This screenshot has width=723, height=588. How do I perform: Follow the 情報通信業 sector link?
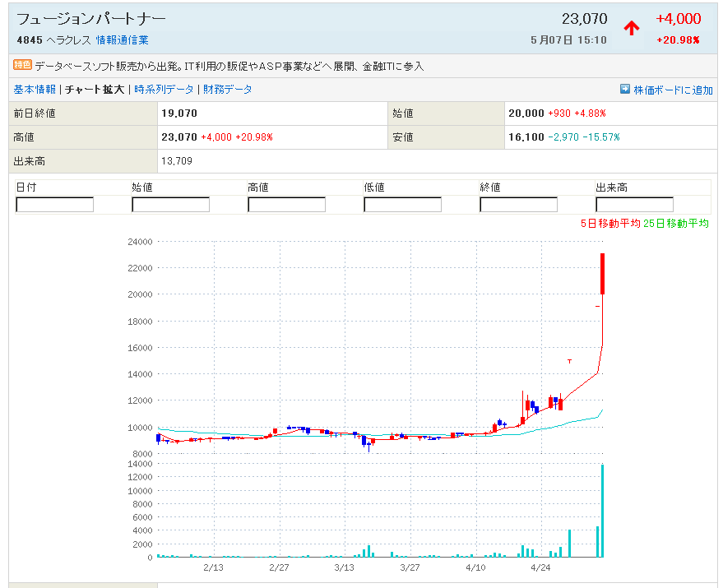coord(122,39)
